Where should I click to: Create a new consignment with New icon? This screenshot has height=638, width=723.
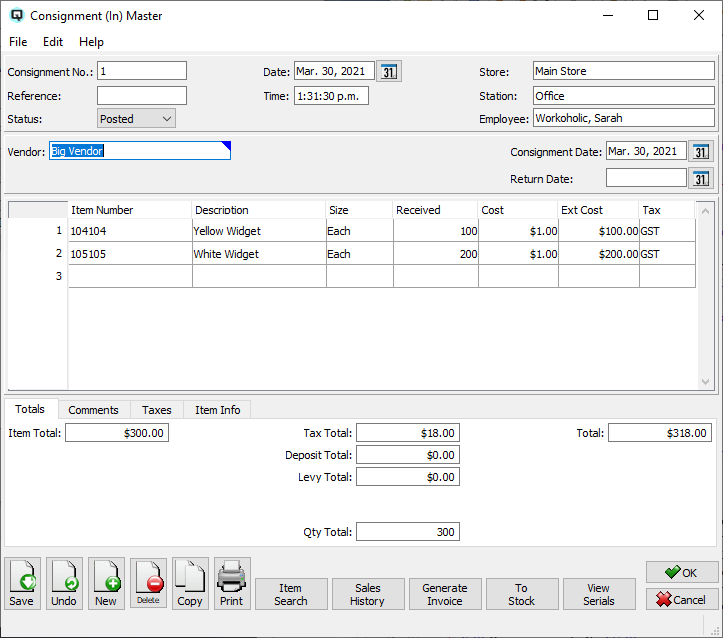click(x=107, y=584)
